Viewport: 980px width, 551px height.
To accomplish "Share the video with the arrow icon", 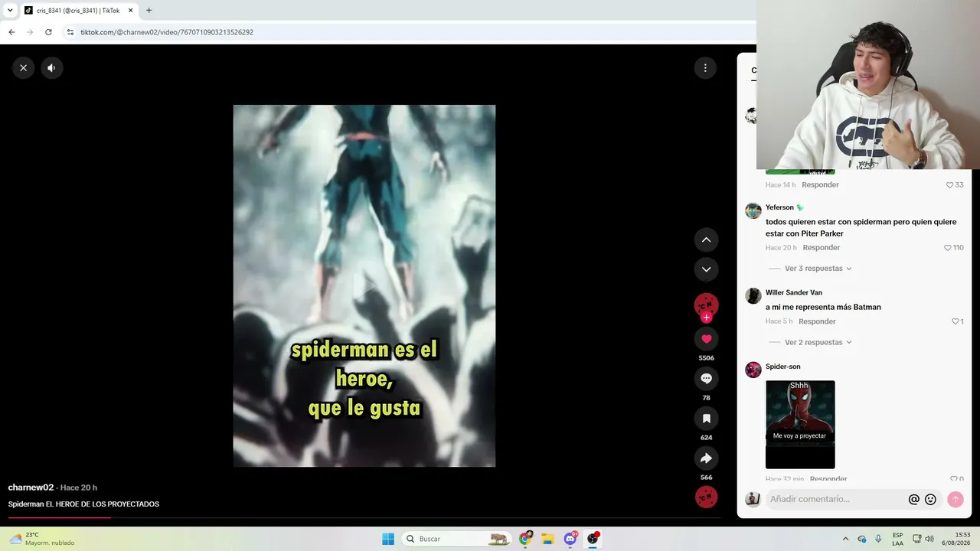I will [x=706, y=458].
